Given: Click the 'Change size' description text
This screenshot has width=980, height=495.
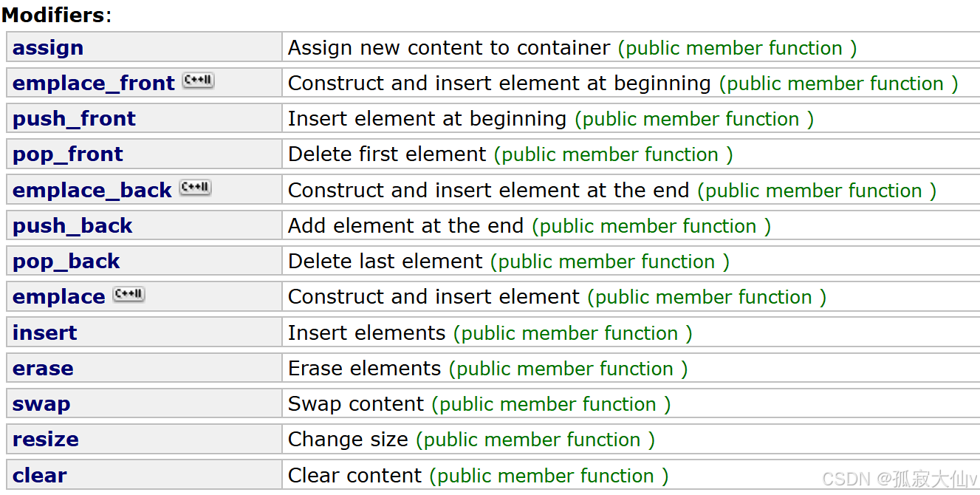Looking at the screenshot, I should click(x=348, y=440).
